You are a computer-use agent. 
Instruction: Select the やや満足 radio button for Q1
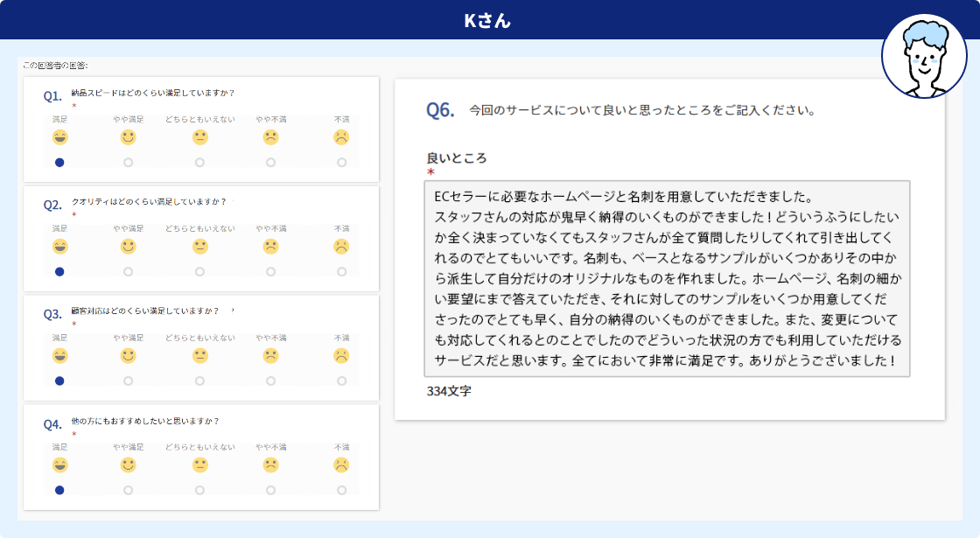click(129, 163)
